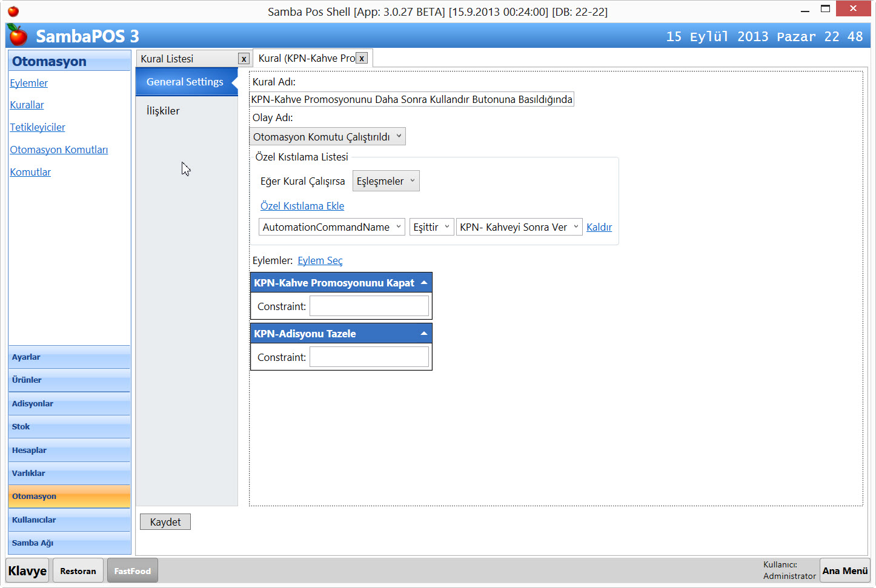Collapse the KPN-Adisyonu Tazele action panel
The height and width of the screenshot is (588, 876).
coord(424,334)
